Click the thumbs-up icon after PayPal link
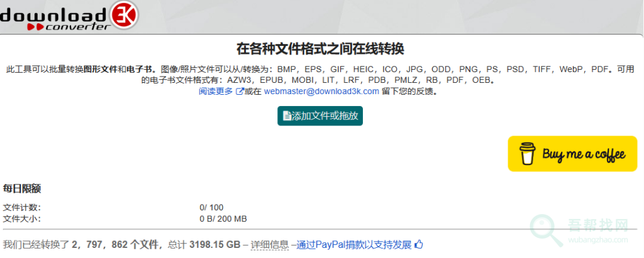The width and height of the screenshot is (644, 258). point(419,244)
